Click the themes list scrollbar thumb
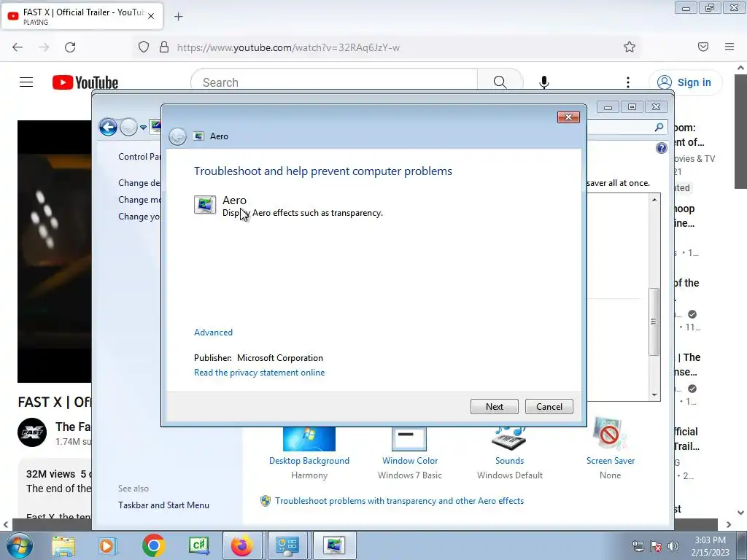The width and height of the screenshot is (747, 560). pos(654,322)
